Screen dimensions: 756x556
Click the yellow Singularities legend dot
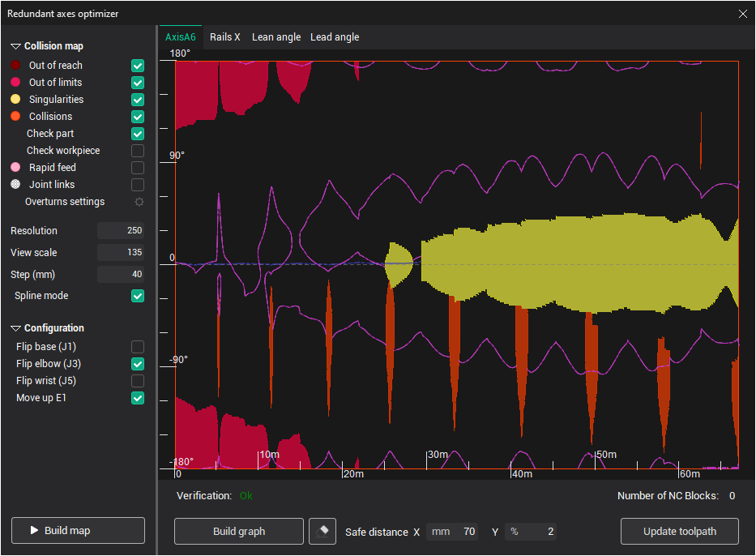pyautogui.click(x=15, y=100)
